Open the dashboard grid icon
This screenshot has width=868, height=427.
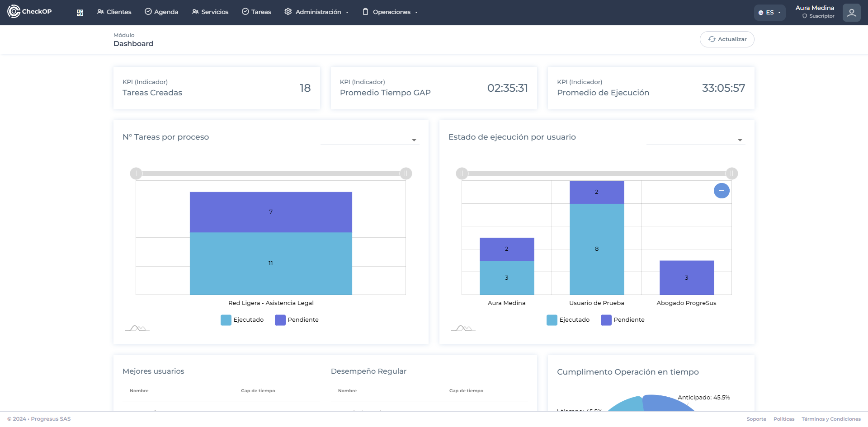click(80, 13)
